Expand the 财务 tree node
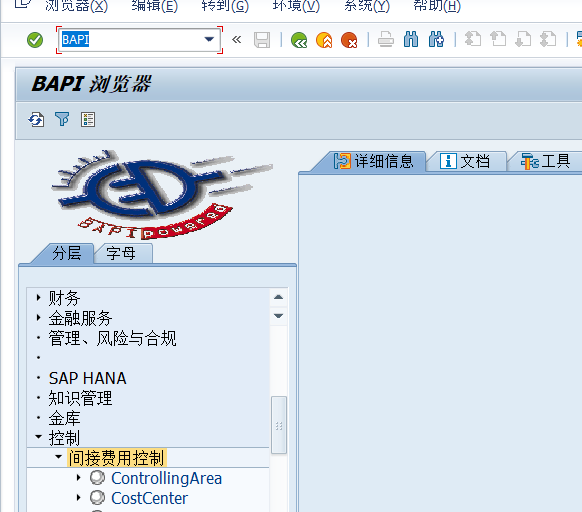 click(39, 297)
